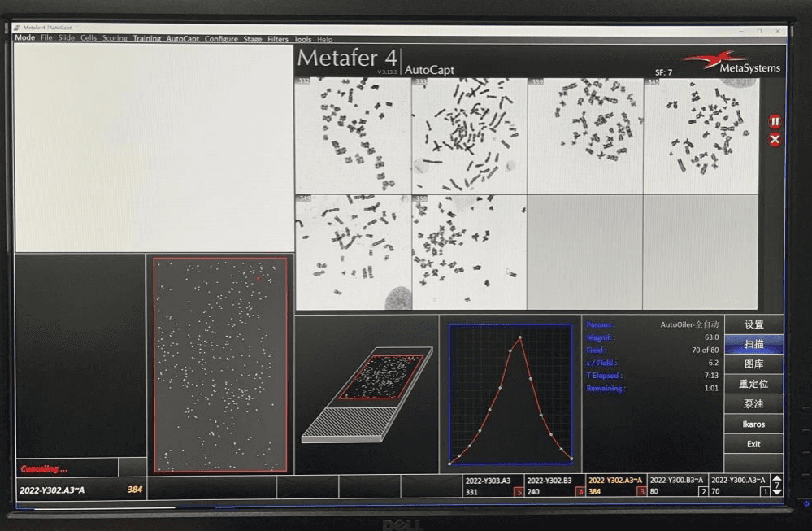Open the metaphase thumbnail labeled 340
This screenshot has height=531, width=812.
click(354, 252)
